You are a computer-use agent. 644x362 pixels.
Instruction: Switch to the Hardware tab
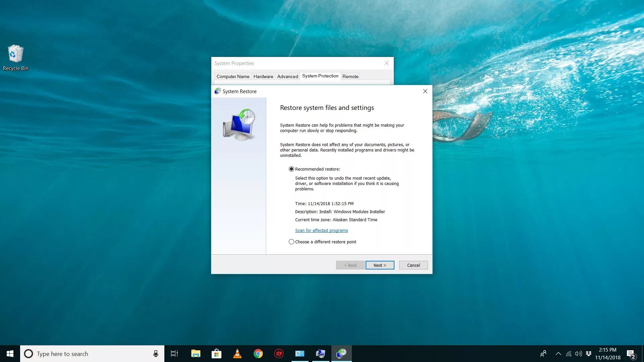tap(263, 76)
